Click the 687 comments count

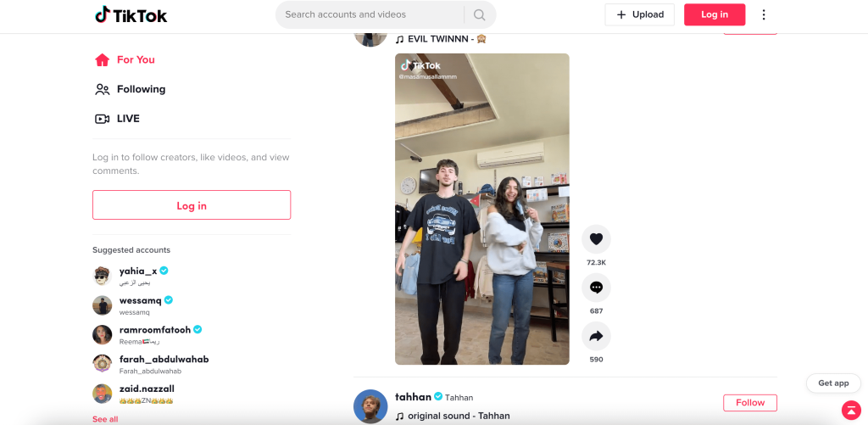596,310
